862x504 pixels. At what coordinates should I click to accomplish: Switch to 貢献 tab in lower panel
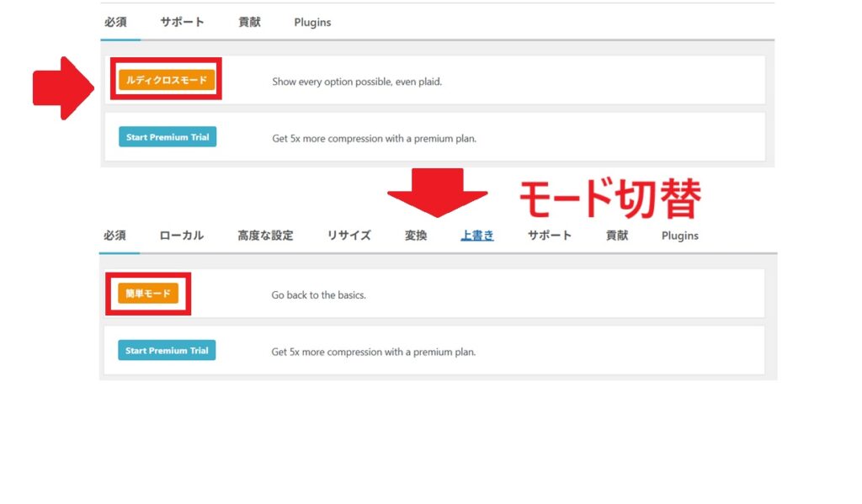616,236
